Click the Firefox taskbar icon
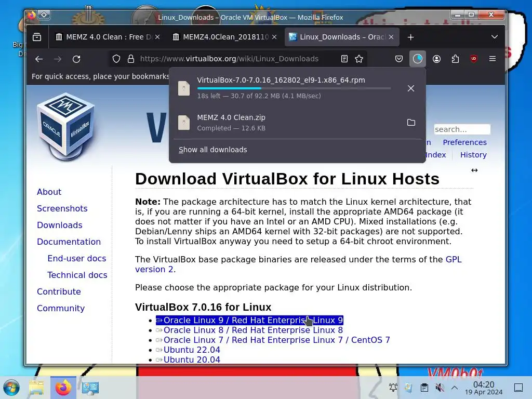532x399 pixels. [63, 388]
